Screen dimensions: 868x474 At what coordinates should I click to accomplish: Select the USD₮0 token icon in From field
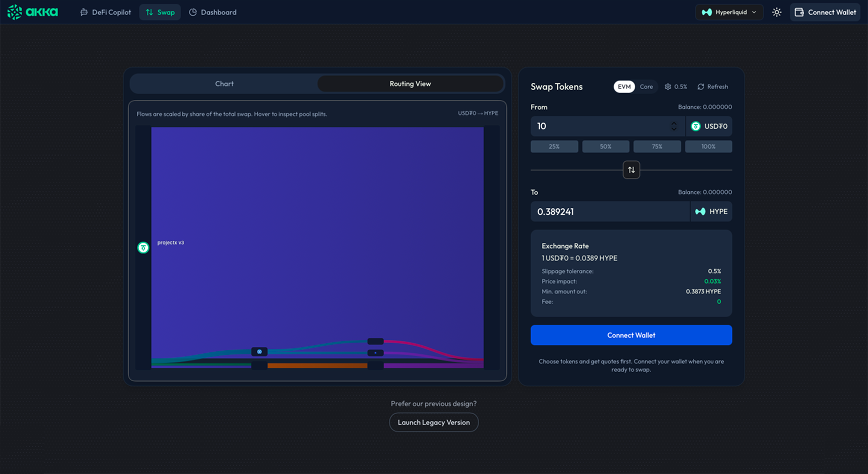[696, 126]
